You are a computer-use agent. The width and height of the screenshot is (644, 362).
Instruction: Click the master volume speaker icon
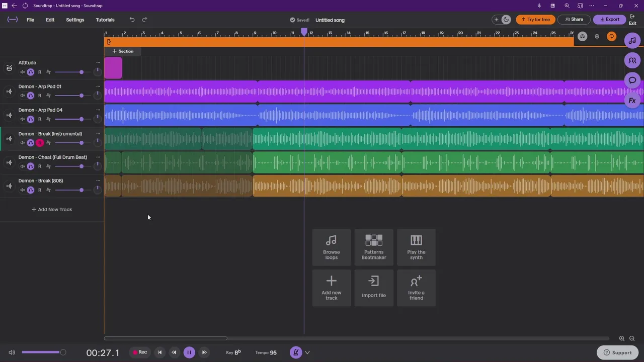pyautogui.click(x=12, y=352)
